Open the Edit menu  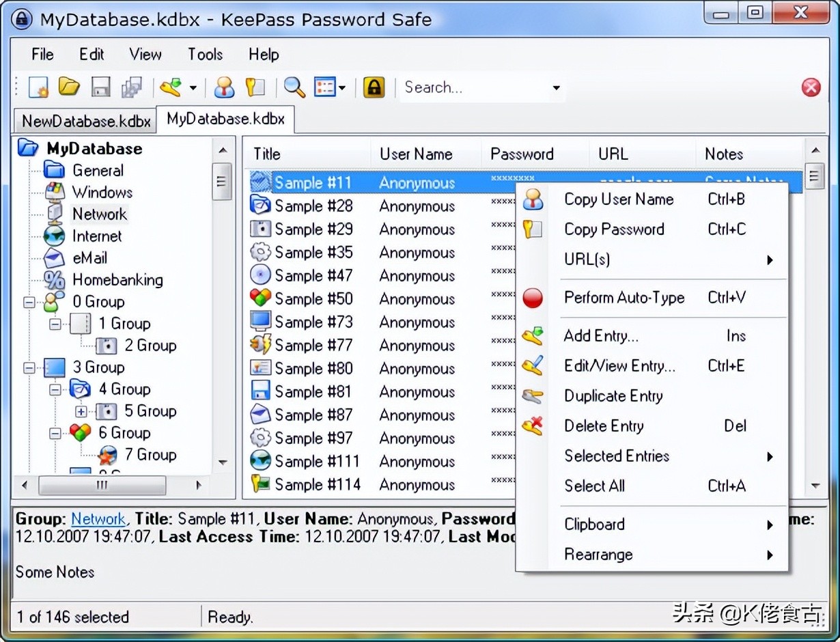tap(92, 55)
